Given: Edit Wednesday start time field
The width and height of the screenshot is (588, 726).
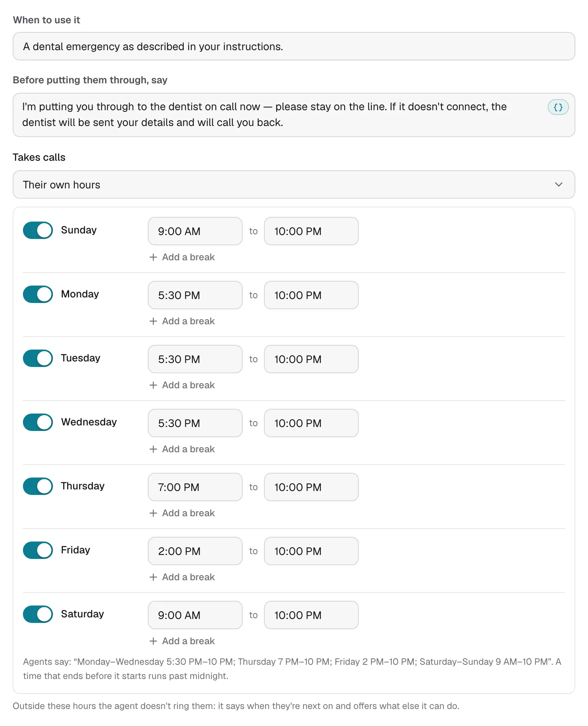Looking at the screenshot, I should click(195, 423).
